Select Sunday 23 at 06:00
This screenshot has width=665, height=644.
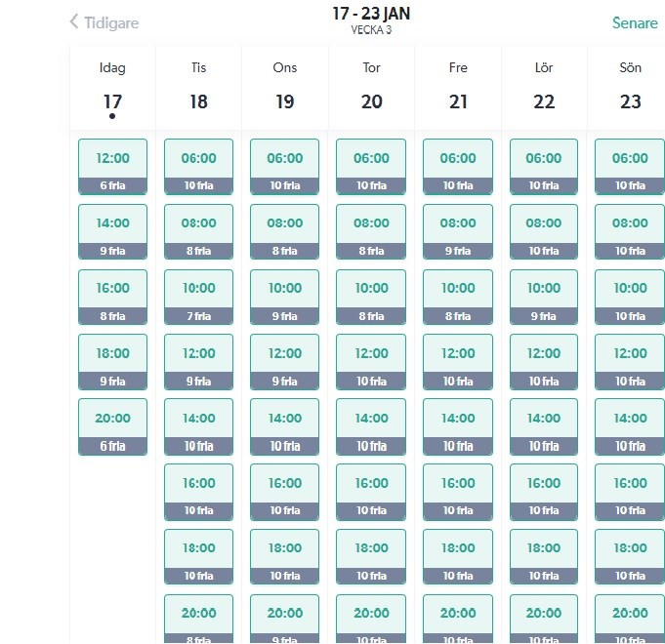(x=630, y=166)
